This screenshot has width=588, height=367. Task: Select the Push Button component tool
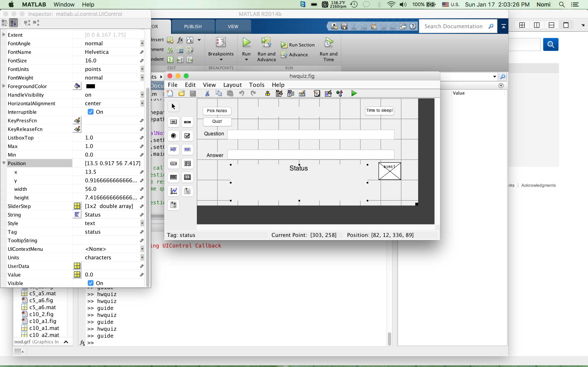174,122
